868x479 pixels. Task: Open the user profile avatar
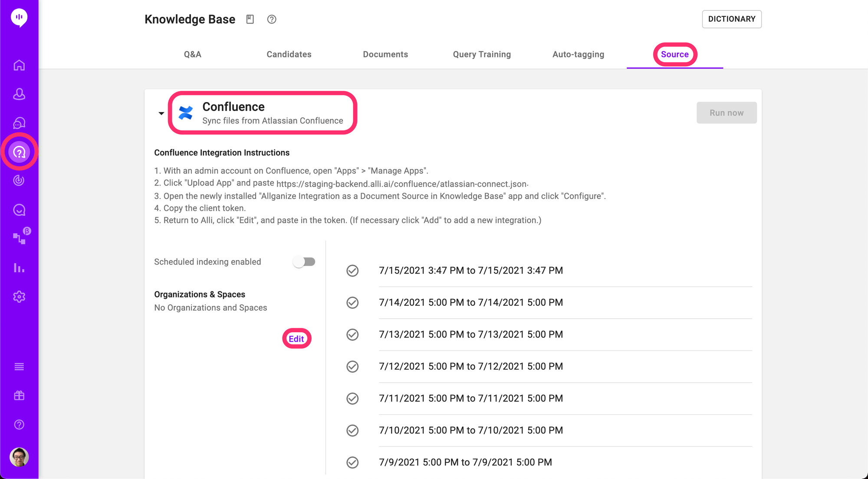19,457
